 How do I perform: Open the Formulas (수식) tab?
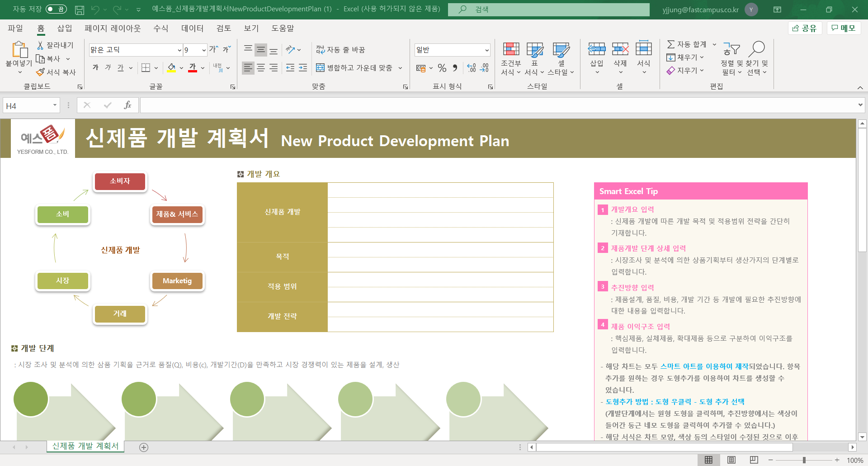click(160, 28)
